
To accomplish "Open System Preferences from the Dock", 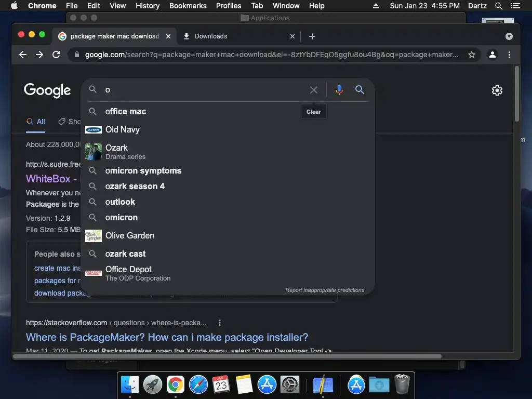I will tap(289, 385).
